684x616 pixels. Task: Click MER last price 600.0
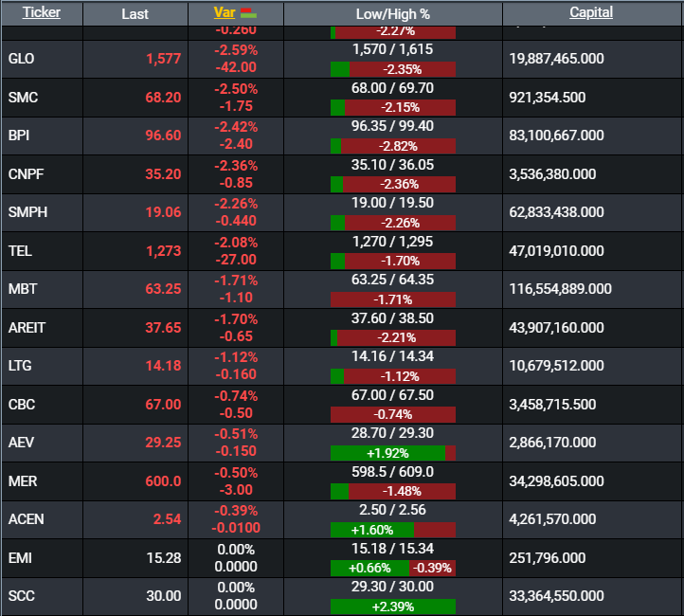163,481
